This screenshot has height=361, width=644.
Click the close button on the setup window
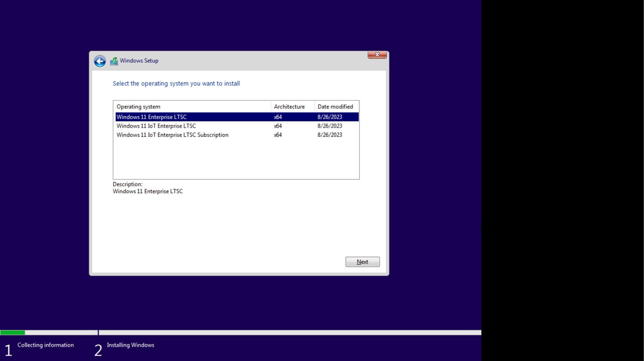(377, 55)
